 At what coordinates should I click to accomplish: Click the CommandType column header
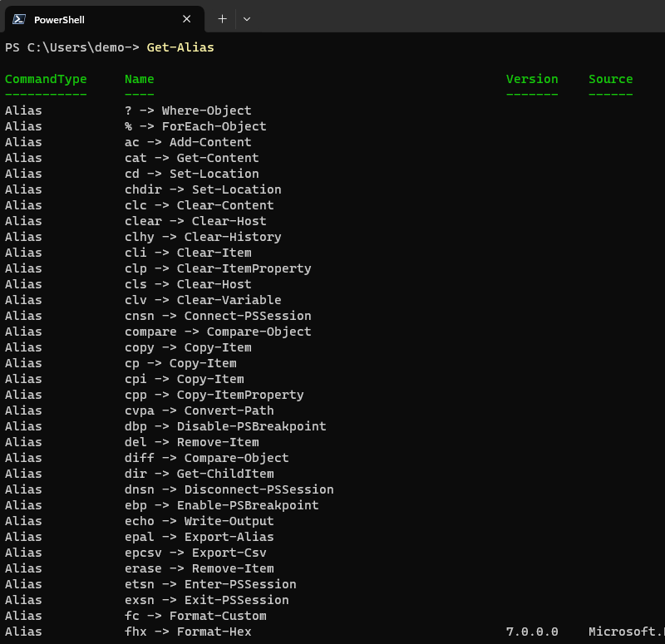(46, 79)
